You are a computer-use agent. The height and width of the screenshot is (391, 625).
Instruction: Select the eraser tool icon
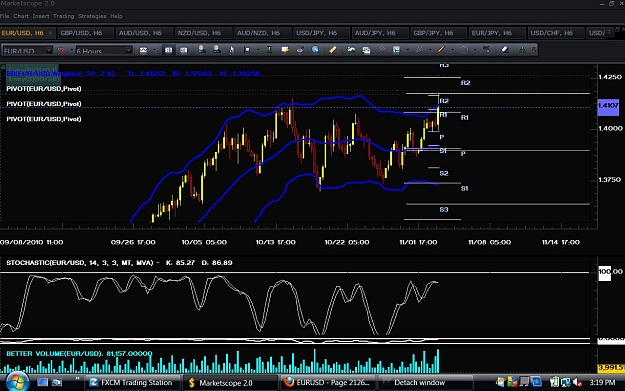[x=505, y=49]
